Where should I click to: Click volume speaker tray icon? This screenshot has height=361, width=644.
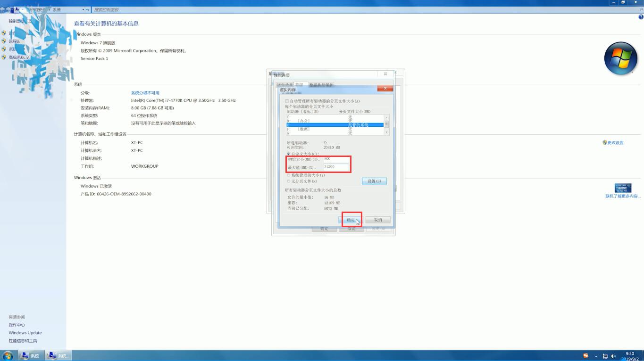[613, 356]
